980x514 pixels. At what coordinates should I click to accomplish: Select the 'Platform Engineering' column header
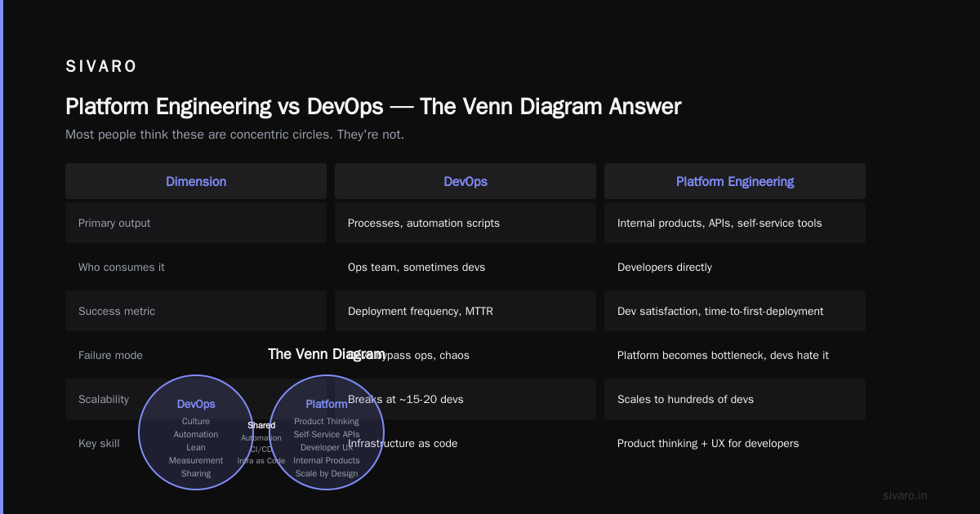point(735,181)
